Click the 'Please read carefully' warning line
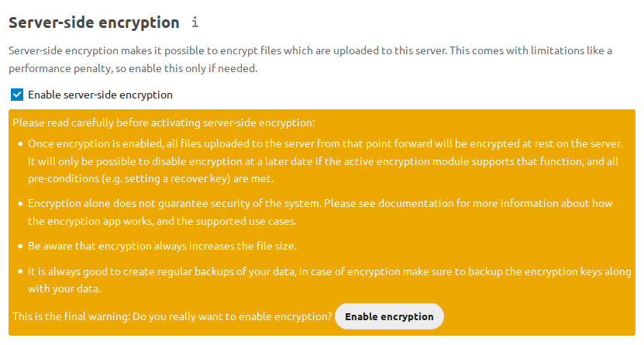 tap(164, 122)
